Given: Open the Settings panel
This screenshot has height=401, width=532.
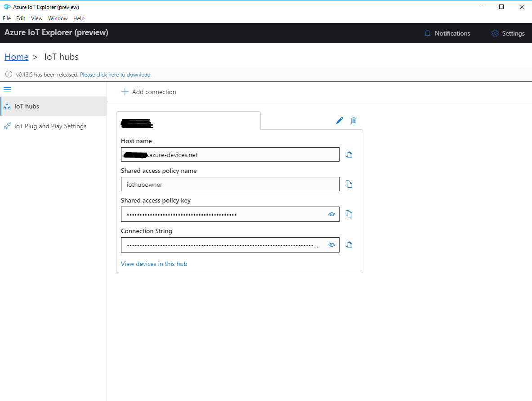Looking at the screenshot, I should [x=508, y=33].
